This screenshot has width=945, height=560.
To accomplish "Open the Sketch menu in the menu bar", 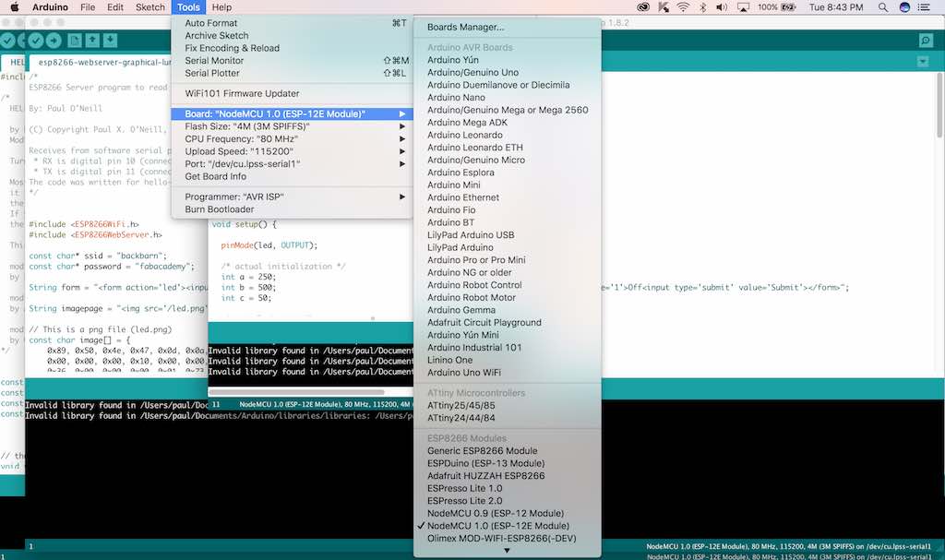I will tap(150, 7).
